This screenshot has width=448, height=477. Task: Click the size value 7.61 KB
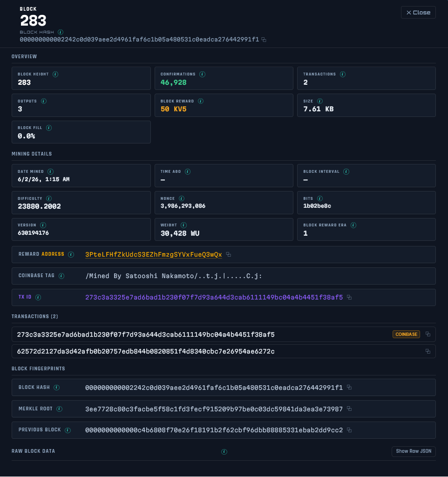click(x=319, y=109)
